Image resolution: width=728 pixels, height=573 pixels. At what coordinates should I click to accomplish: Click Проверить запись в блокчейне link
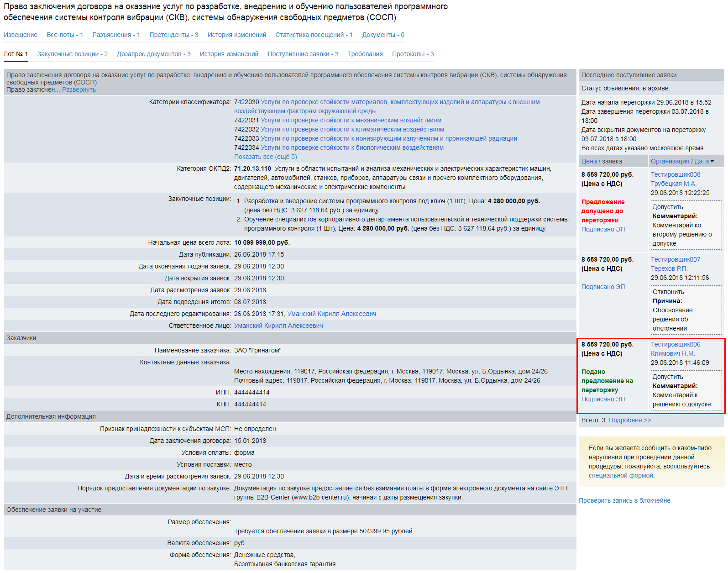(624, 501)
